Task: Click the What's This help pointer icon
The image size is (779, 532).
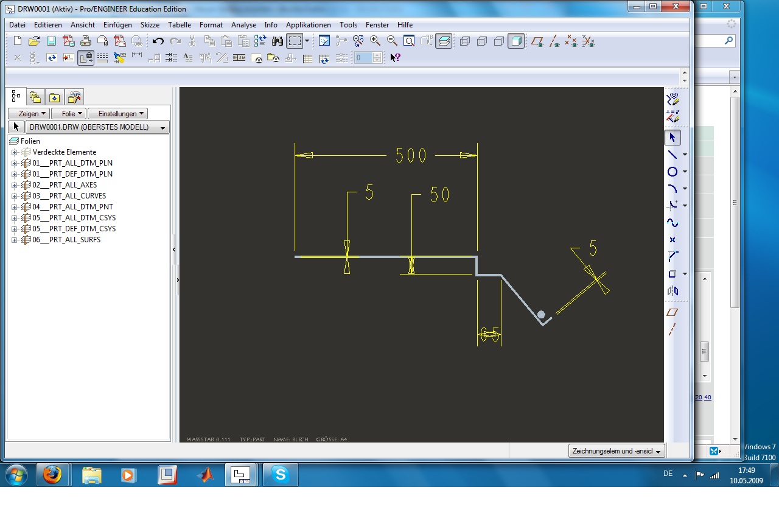Action: pos(395,58)
